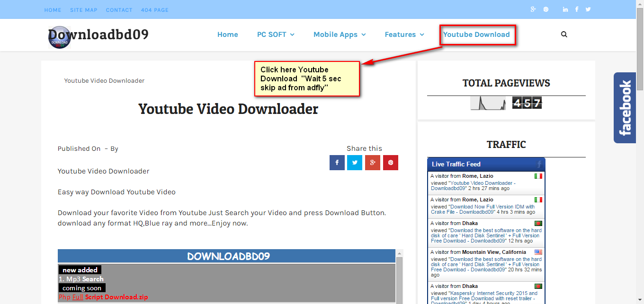This screenshot has height=304, width=644.
Task: Open Hard Disk Sentinel link under Mountain View visitor
Action: 485,264
